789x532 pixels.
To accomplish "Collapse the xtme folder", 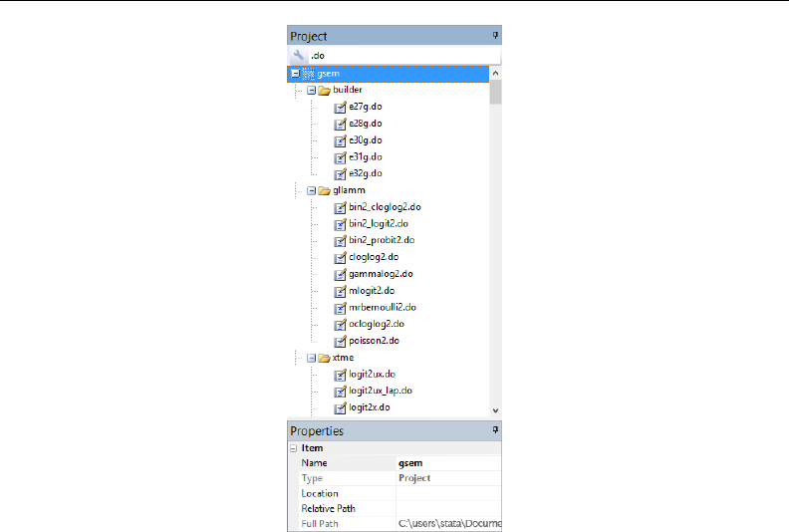I will (312, 359).
